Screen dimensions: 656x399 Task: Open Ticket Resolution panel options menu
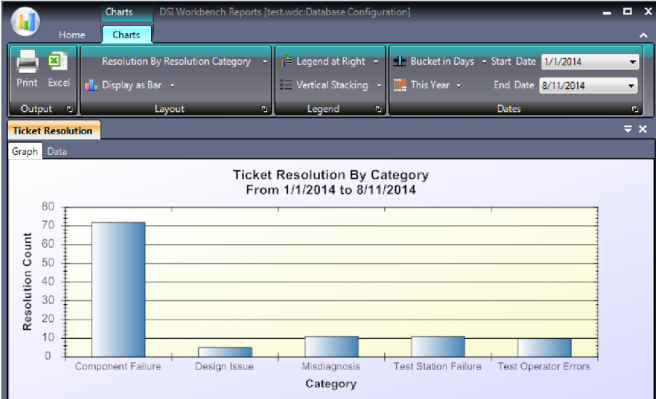[628, 129]
